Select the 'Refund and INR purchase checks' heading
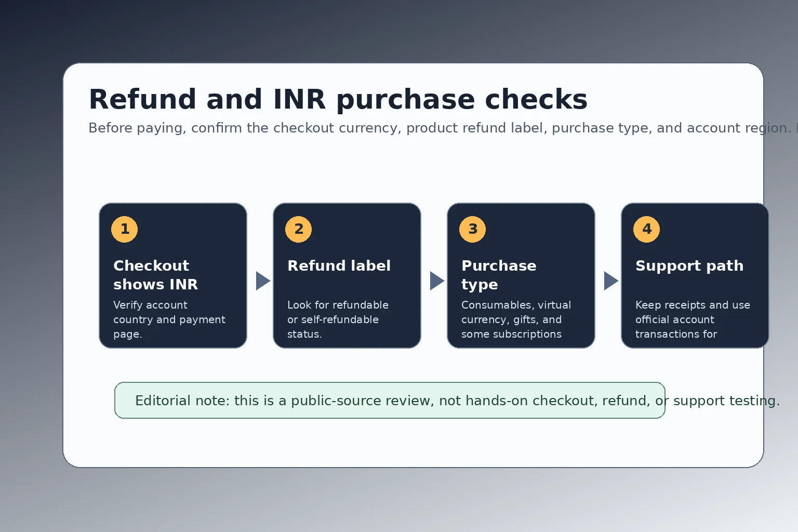The width and height of the screenshot is (798, 532). (x=338, y=99)
